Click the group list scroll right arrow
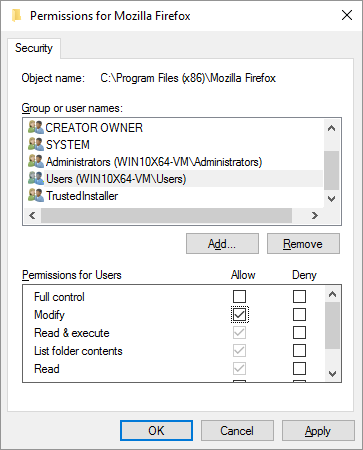This screenshot has height=450, width=363. tap(315, 215)
